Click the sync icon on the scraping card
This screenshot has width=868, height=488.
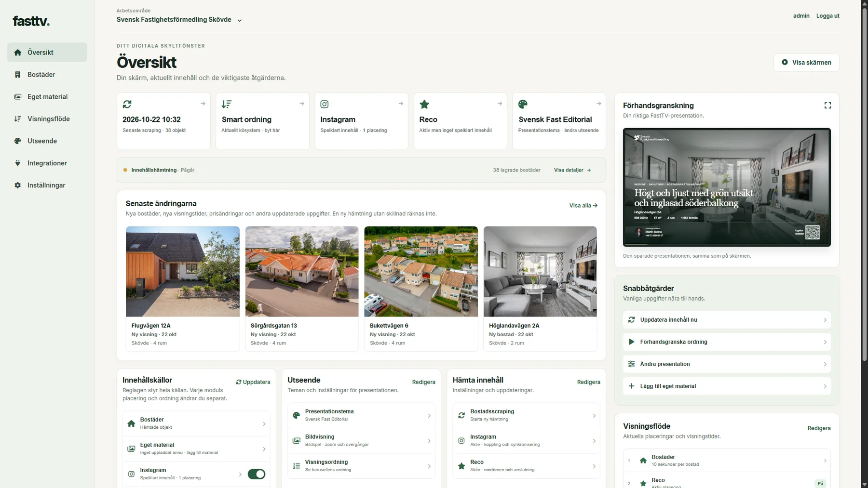(x=127, y=104)
